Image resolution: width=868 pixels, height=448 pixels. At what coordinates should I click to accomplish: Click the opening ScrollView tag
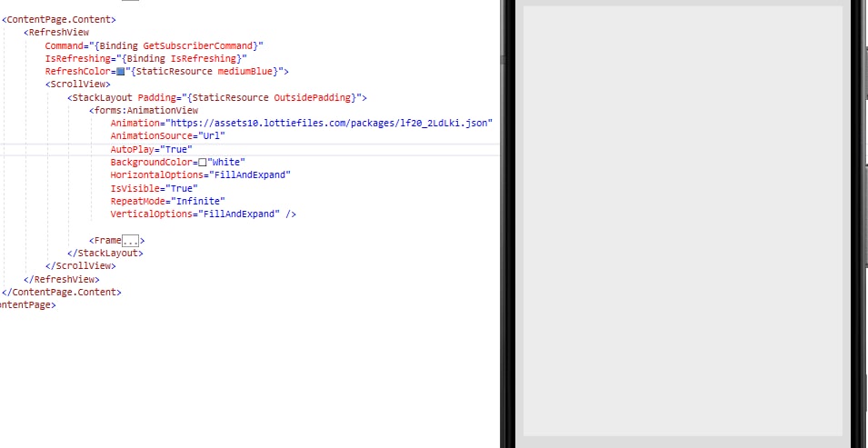pos(78,85)
